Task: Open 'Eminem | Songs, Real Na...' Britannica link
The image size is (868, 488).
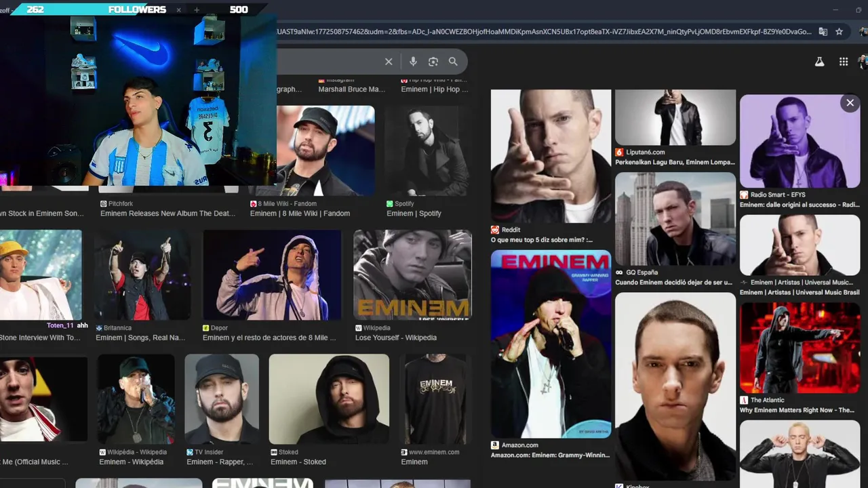Action: (140, 338)
